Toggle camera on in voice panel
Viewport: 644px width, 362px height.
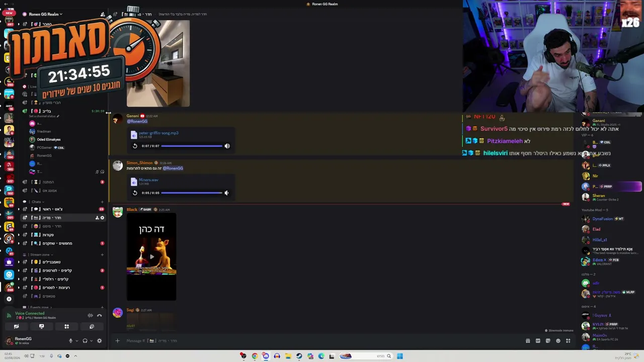point(16,326)
